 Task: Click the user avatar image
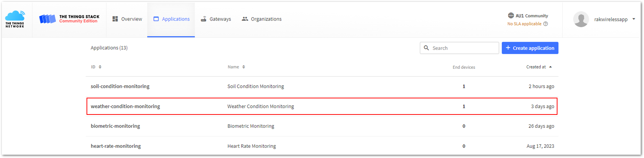pos(581,19)
